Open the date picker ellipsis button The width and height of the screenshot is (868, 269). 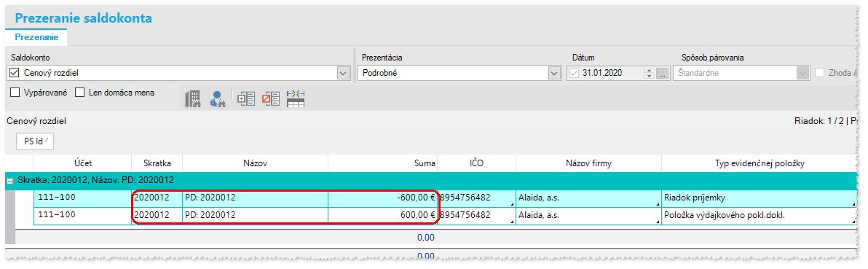(661, 73)
